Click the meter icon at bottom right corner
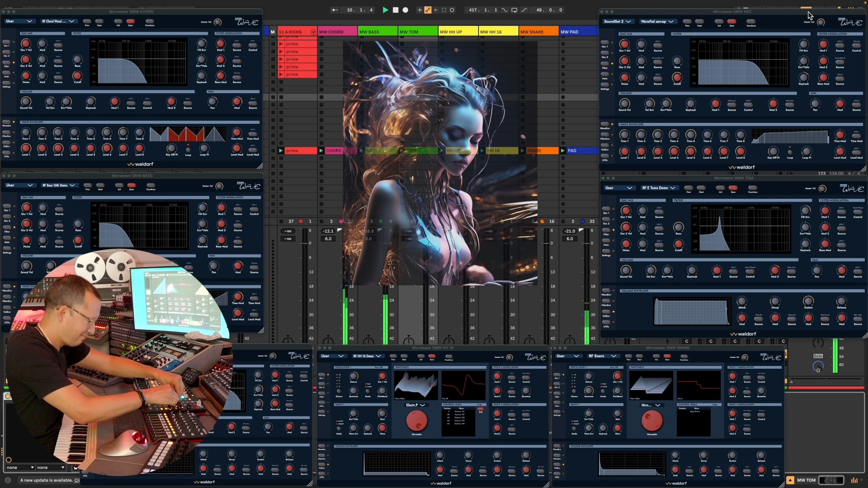The width and height of the screenshot is (868, 488). 854,480
